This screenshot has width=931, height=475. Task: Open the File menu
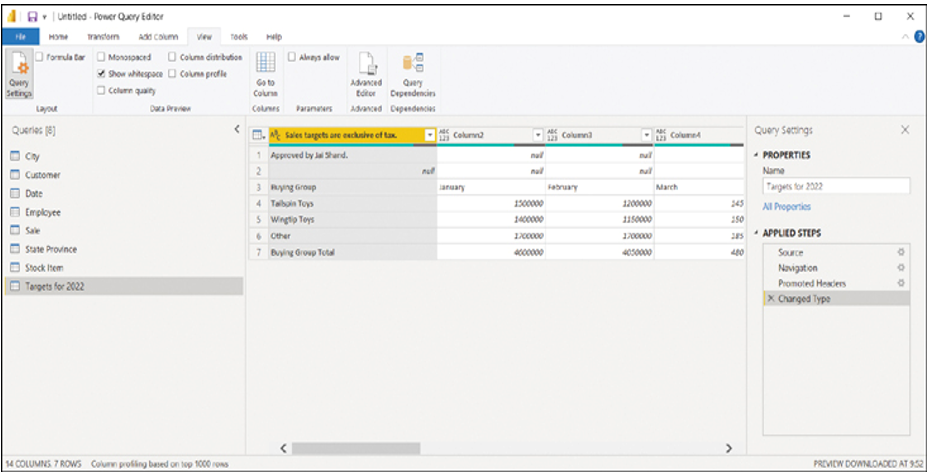[21, 37]
